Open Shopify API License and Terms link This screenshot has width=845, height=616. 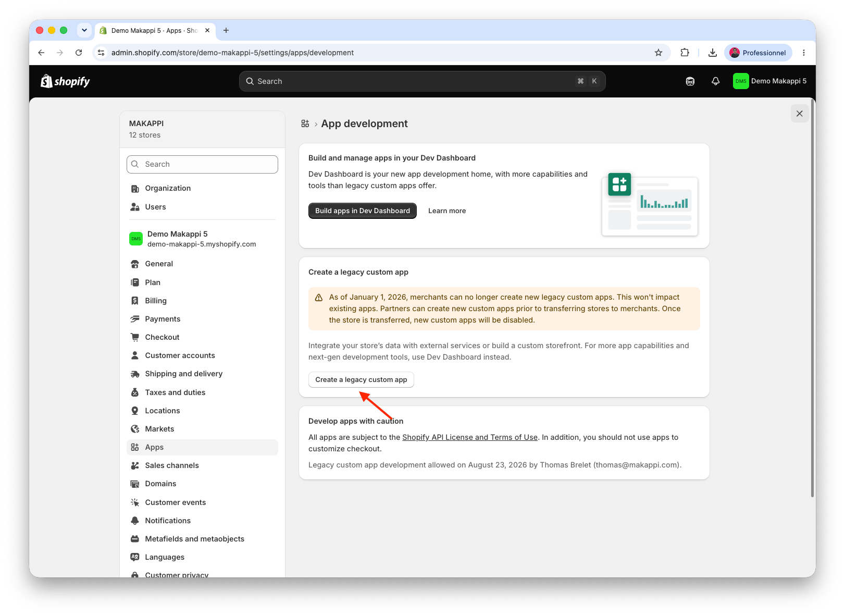coord(470,437)
